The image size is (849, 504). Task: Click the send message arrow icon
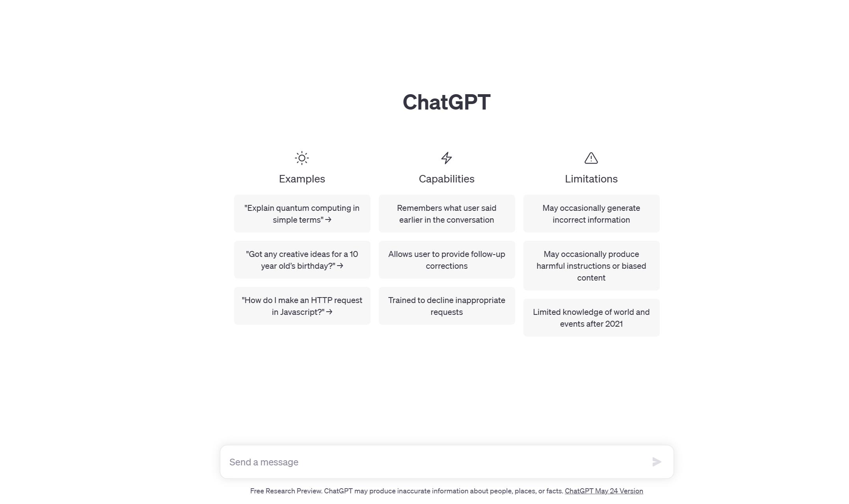656,462
